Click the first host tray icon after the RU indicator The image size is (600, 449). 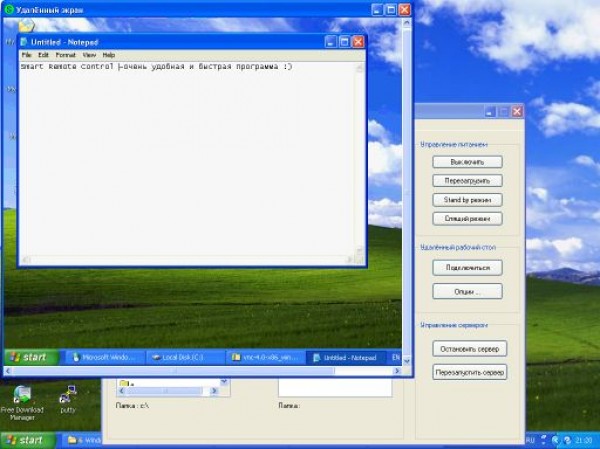tap(543, 441)
